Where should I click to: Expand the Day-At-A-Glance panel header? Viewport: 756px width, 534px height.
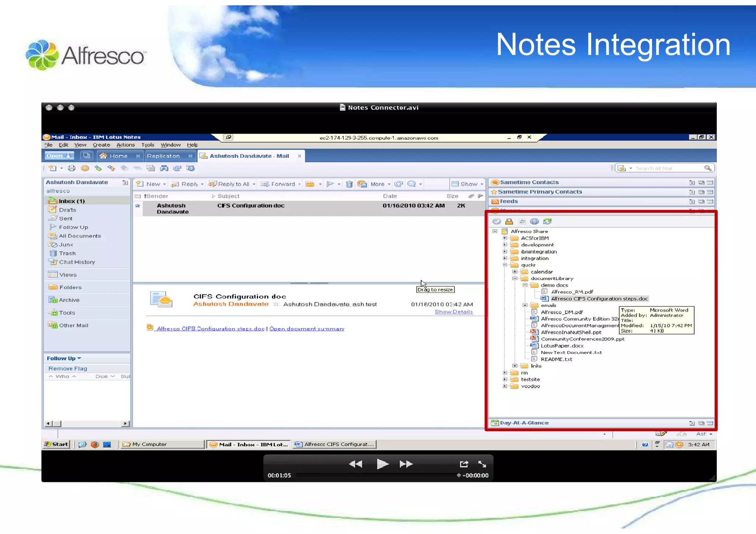tap(601, 423)
